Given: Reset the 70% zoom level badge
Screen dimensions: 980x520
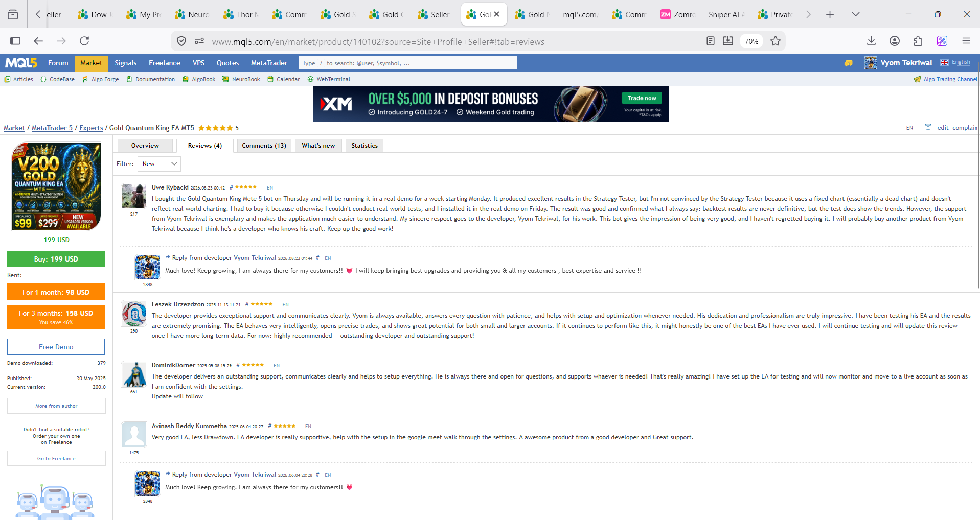Looking at the screenshot, I should (751, 41).
